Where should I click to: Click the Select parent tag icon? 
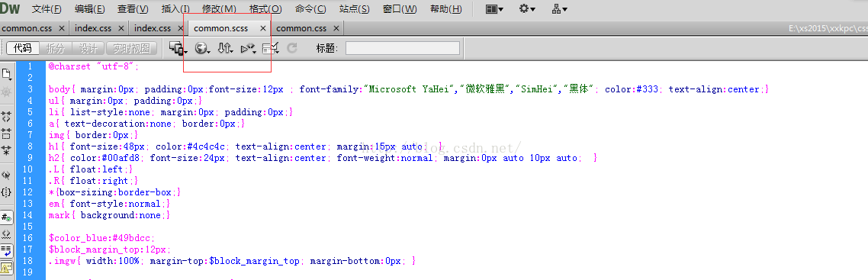point(7,175)
